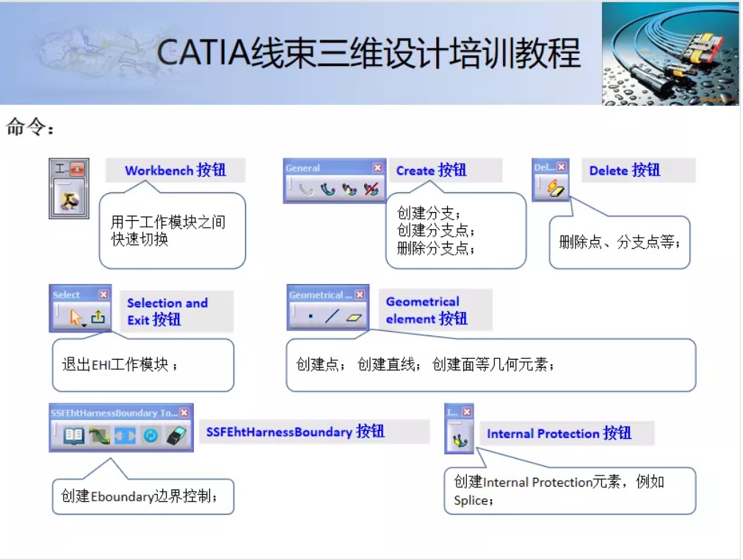Select the plane creation tool in Geometrical toolbar
Screen dimensions: 743x560
(354, 317)
